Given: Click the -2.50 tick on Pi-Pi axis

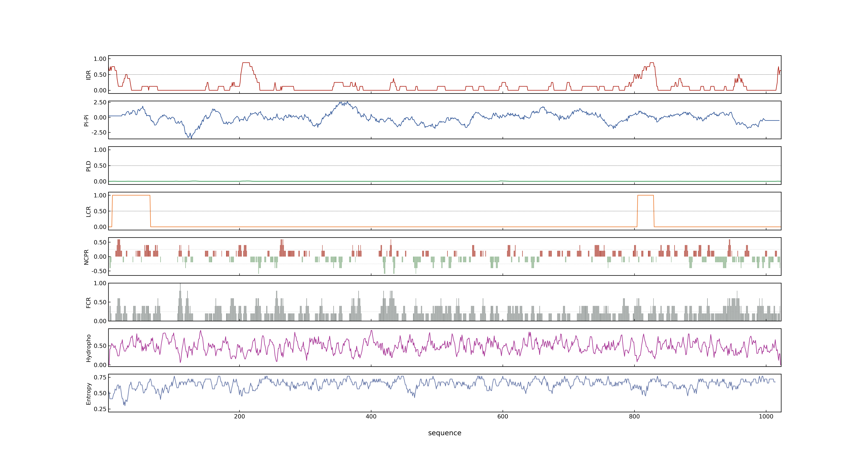Looking at the screenshot, I should 99,132.
